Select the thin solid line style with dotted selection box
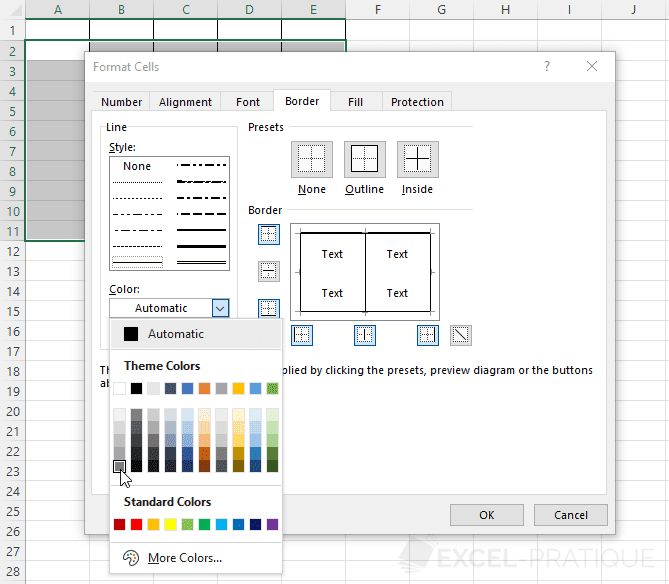669x584 pixels. coord(137,262)
